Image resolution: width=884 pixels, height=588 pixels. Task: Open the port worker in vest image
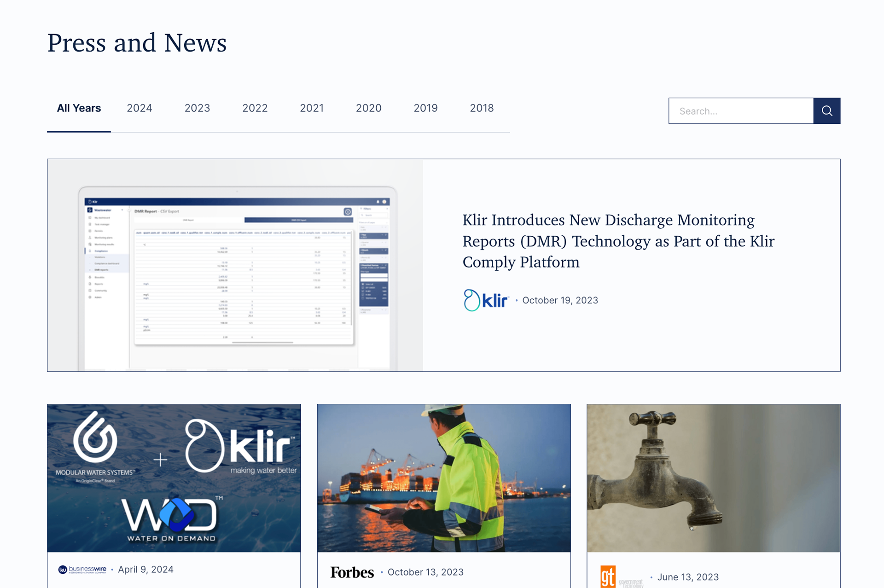pos(444,478)
